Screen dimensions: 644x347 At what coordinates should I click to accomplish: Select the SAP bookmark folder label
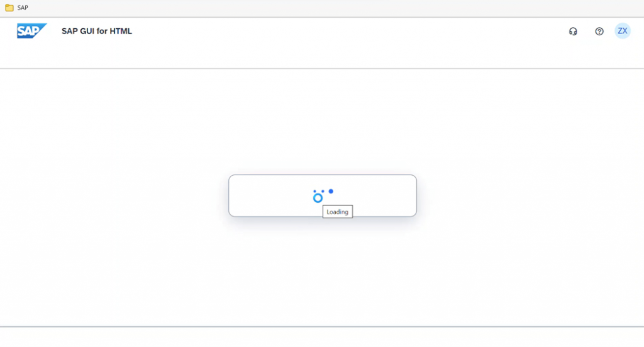23,8
